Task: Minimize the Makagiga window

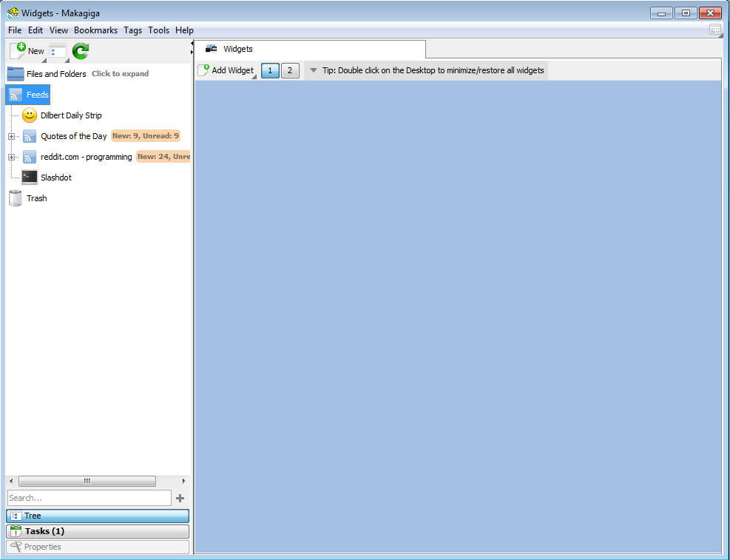Action: pos(661,13)
